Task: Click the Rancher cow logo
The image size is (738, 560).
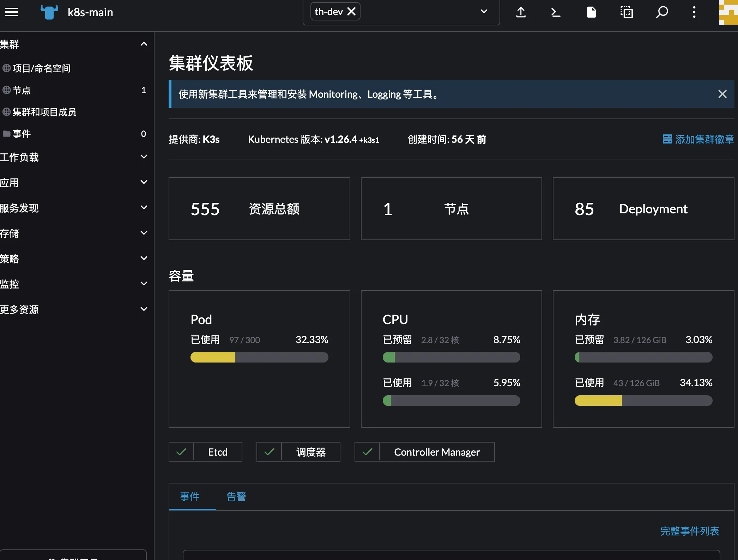Action: click(x=49, y=12)
